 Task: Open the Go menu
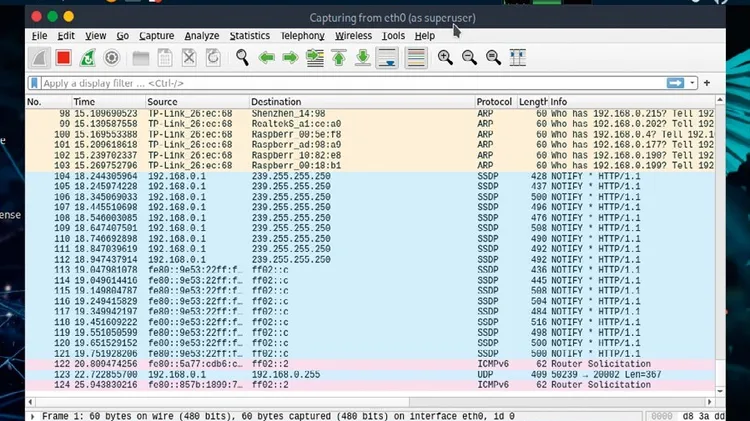pyautogui.click(x=122, y=36)
